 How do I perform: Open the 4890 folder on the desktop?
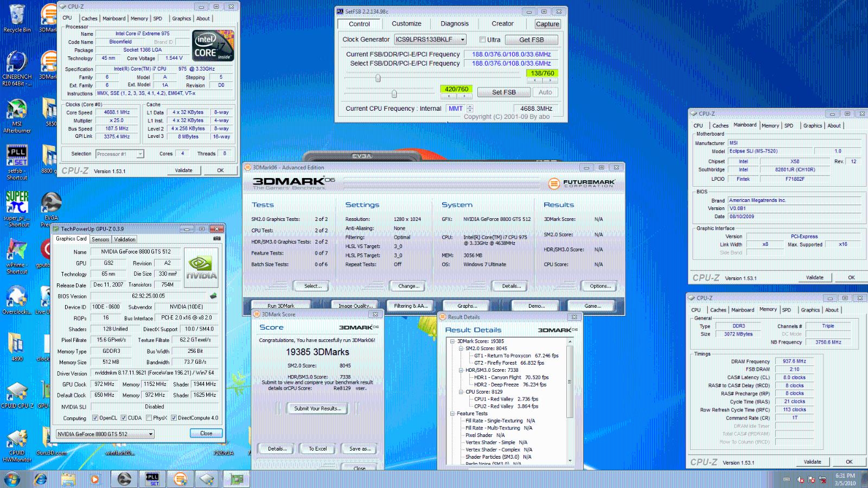point(17,346)
